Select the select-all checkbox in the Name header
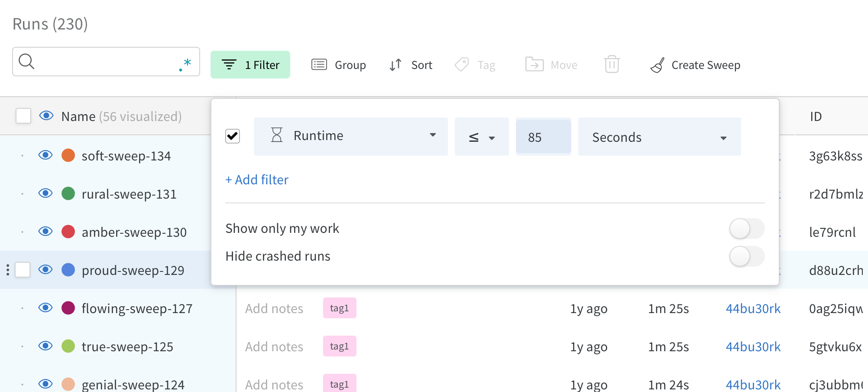The width and height of the screenshot is (868, 392). (x=23, y=116)
